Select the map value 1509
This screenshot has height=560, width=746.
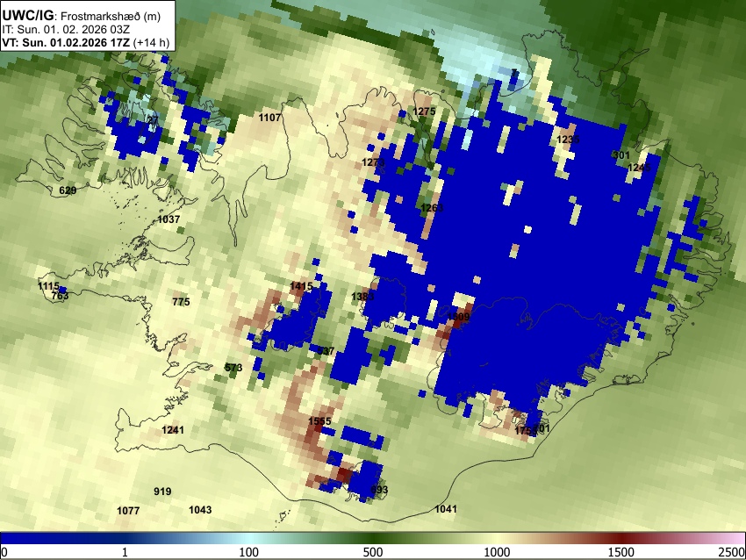click(x=459, y=316)
